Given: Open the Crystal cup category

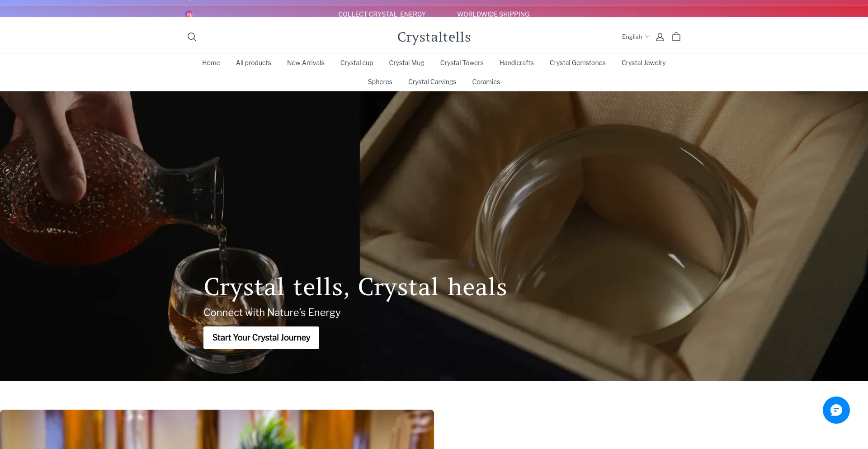Looking at the screenshot, I should [x=357, y=63].
